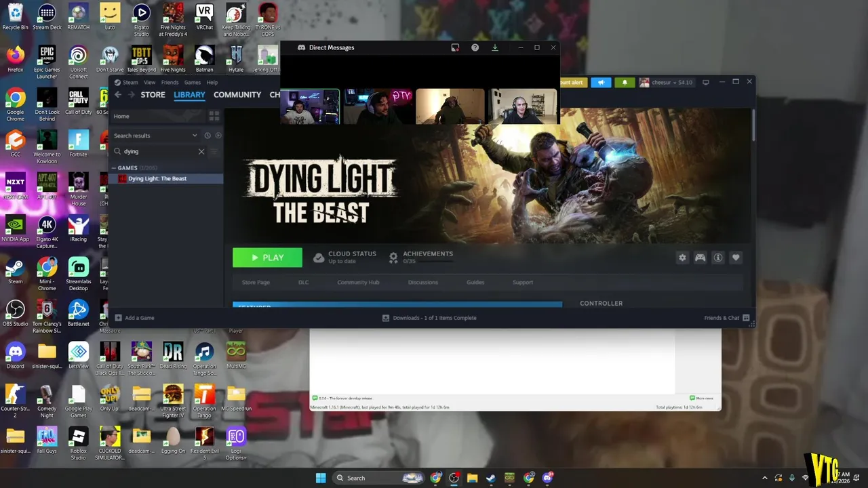Open Discord help question mark icon
868x488 pixels.
pyautogui.click(x=475, y=47)
